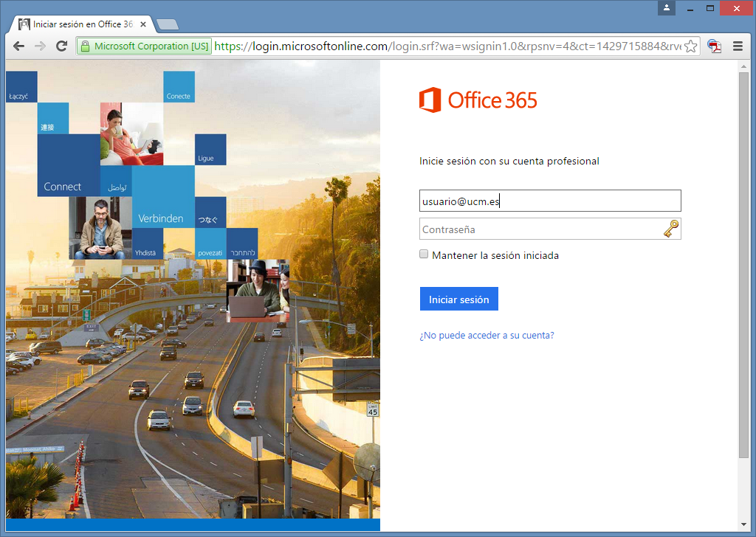Click the usuario@ucm.es email field
The width and height of the screenshot is (756, 537).
tap(549, 201)
